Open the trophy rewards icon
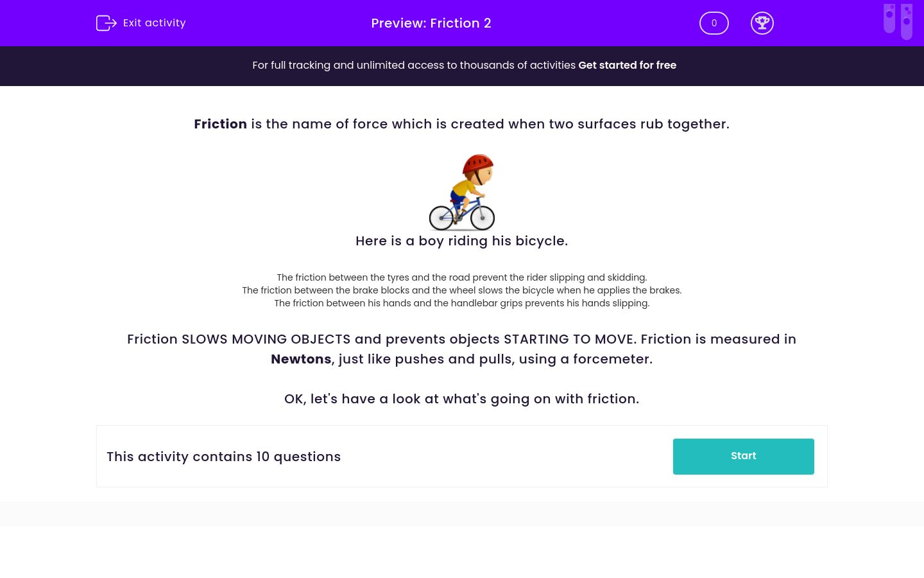The width and height of the screenshot is (924, 578). tap(762, 23)
